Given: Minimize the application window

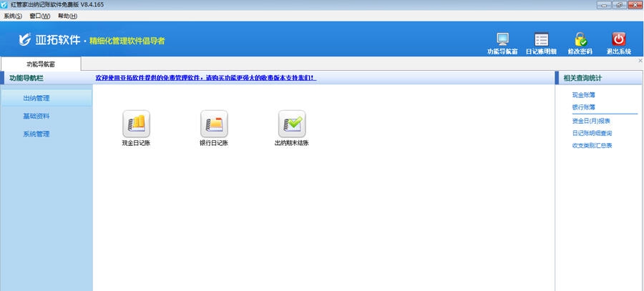Looking at the screenshot, I should 603,5.
